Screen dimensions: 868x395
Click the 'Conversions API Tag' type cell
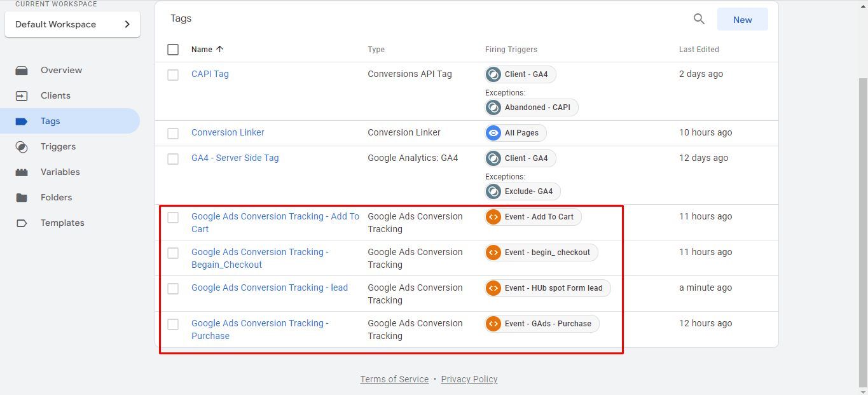point(410,74)
